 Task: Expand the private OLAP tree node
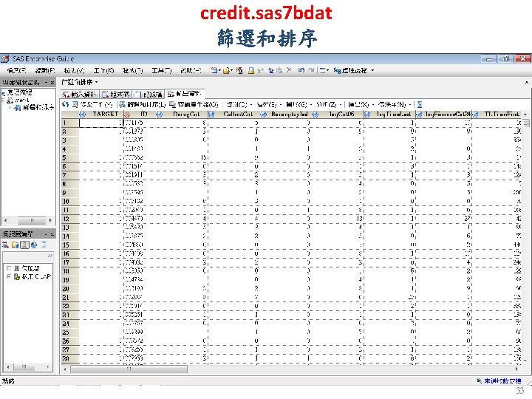(x=9, y=276)
